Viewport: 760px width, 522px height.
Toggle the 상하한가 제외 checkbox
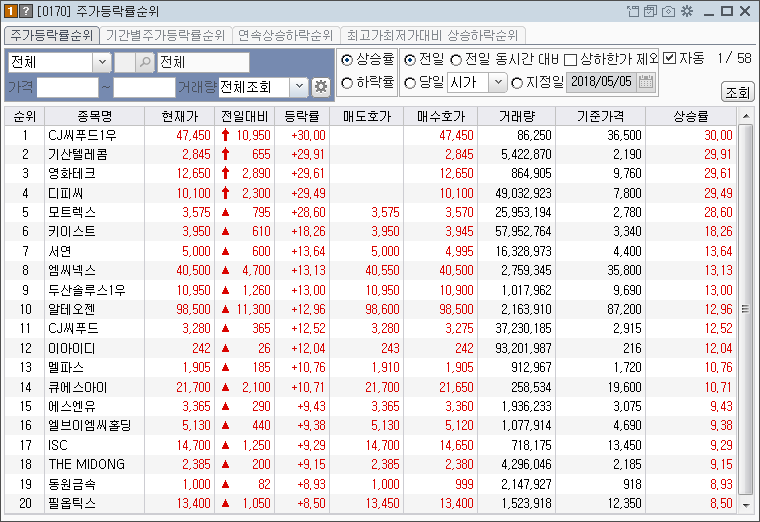click(570, 60)
